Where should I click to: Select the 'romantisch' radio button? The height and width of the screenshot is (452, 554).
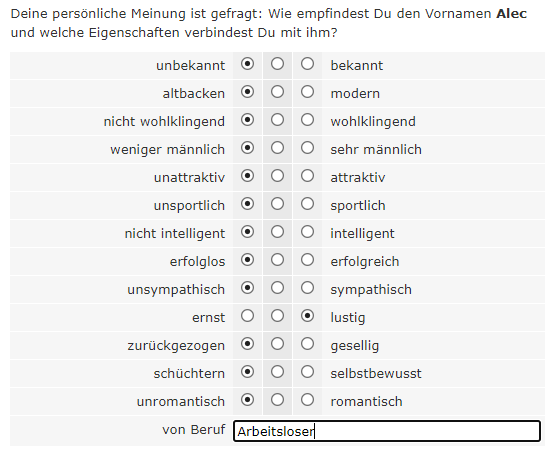point(307,400)
